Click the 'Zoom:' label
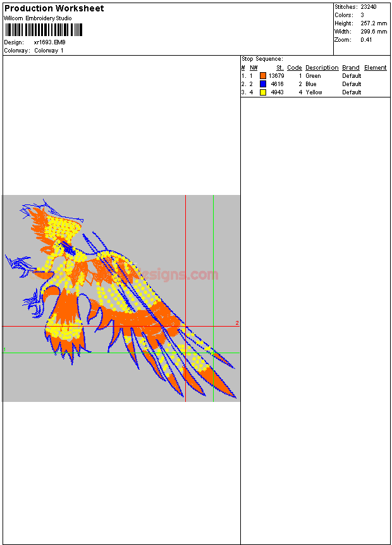392x545 pixels. [343, 40]
